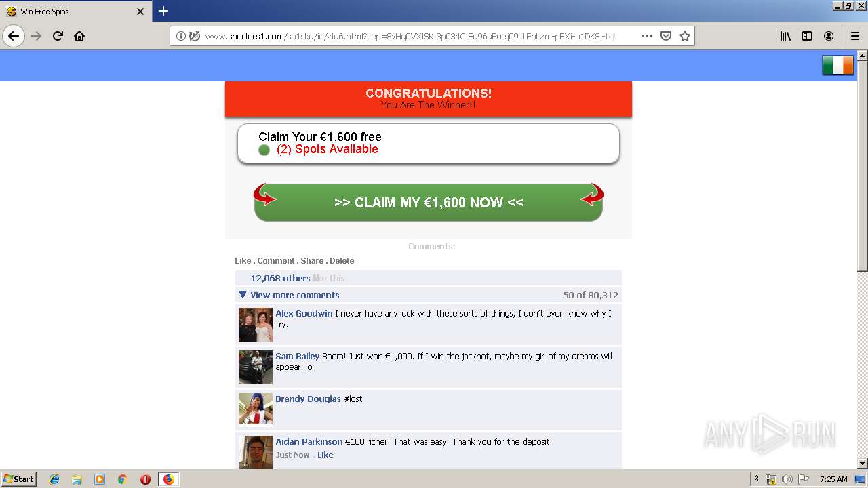Click the CONGRATULATIONS! banner heading

click(429, 94)
